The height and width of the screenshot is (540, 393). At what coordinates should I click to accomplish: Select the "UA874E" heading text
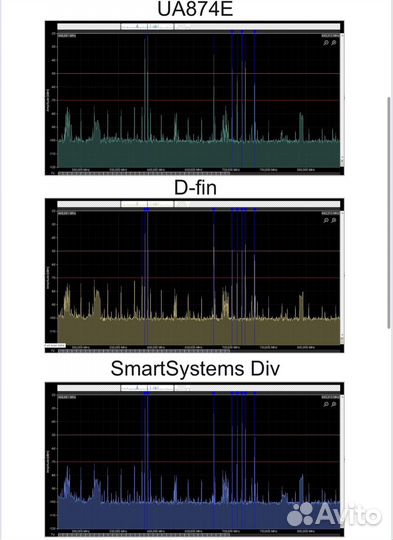(x=195, y=9)
